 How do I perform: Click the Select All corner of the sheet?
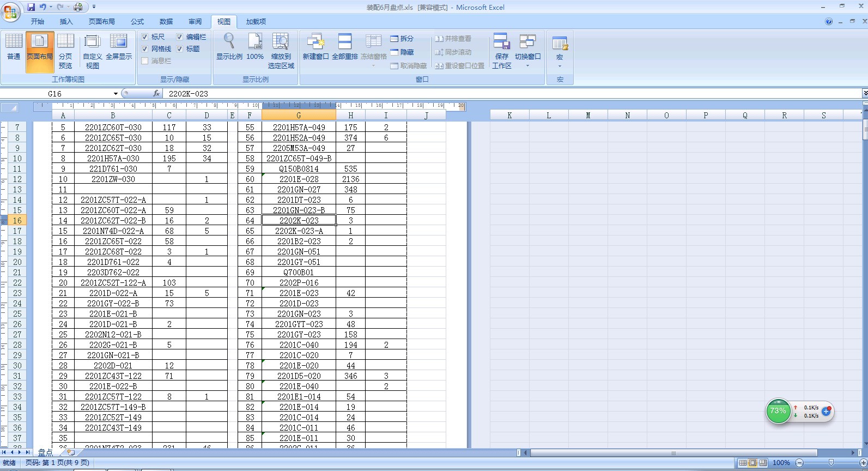[x=10, y=107]
